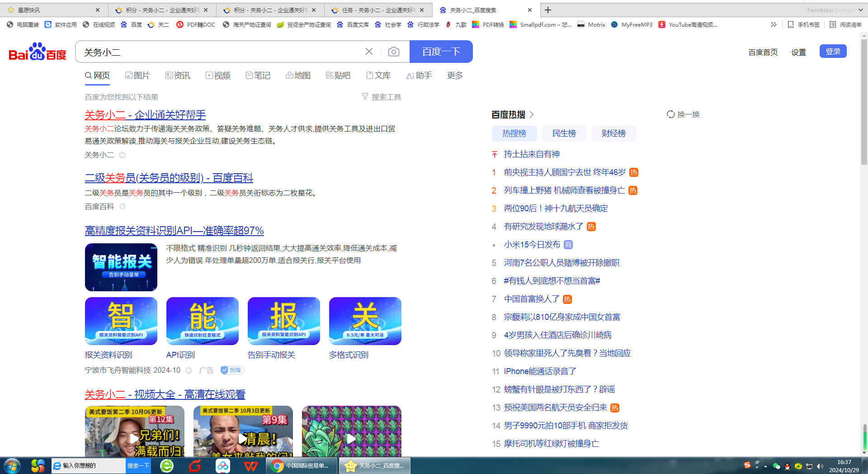Open the 关务小二 - 视频大全 result link
868x474 pixels.
coord(165,395)
